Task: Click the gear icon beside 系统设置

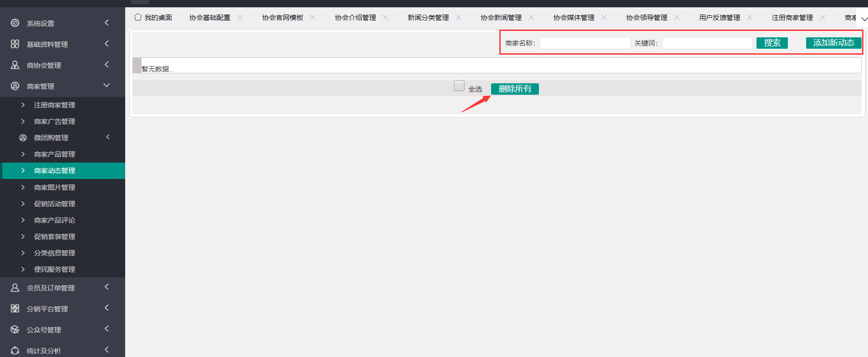Action: 15,23
